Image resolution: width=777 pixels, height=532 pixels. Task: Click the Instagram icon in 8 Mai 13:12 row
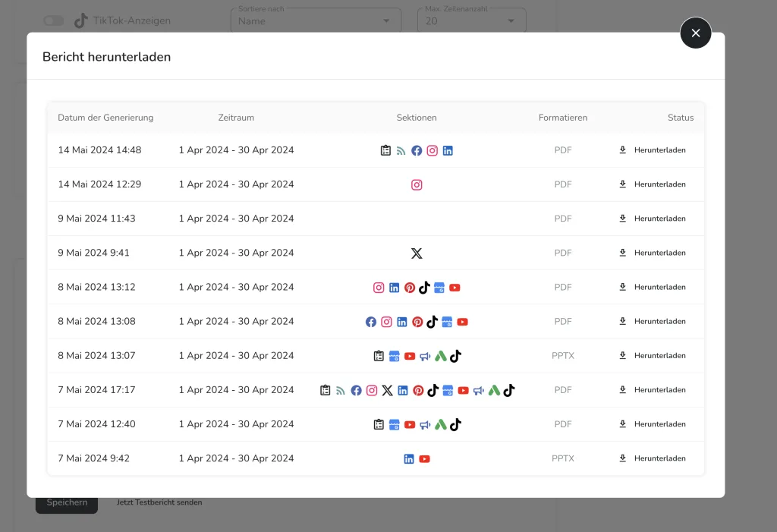[x=379, y=288]
